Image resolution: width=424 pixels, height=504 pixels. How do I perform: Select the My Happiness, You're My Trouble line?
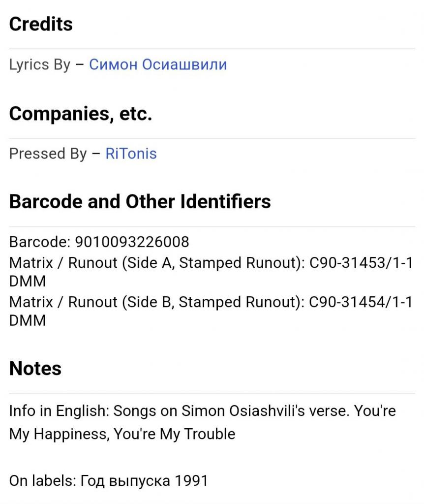click(x=122, y=434)
